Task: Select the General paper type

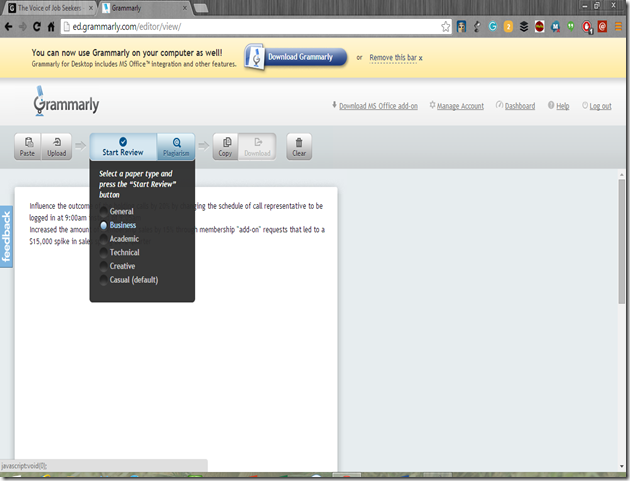Action: click(x=117, y=211)
